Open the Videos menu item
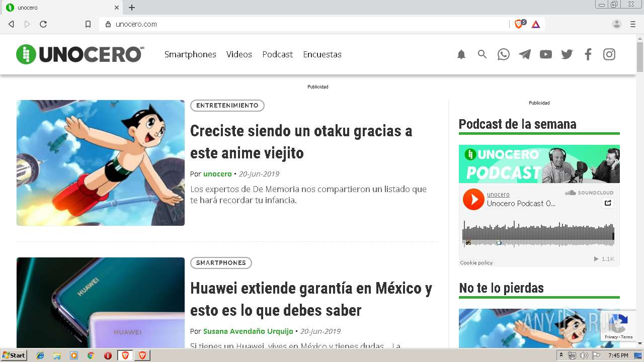644x362 pixels. tap(239, 54)
